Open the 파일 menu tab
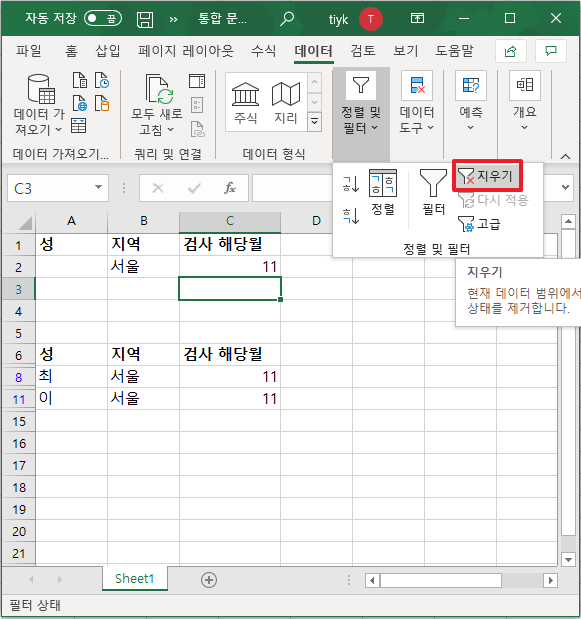 point(29,51)
